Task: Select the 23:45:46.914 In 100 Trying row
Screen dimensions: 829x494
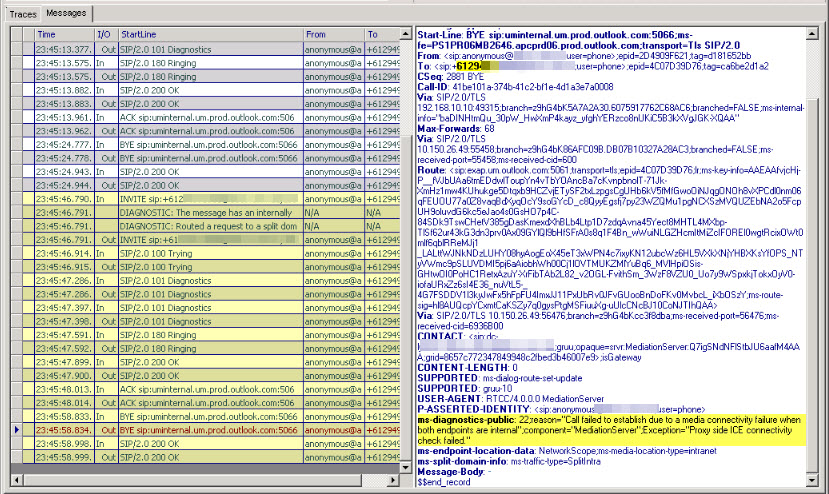Action: [206, 253]
